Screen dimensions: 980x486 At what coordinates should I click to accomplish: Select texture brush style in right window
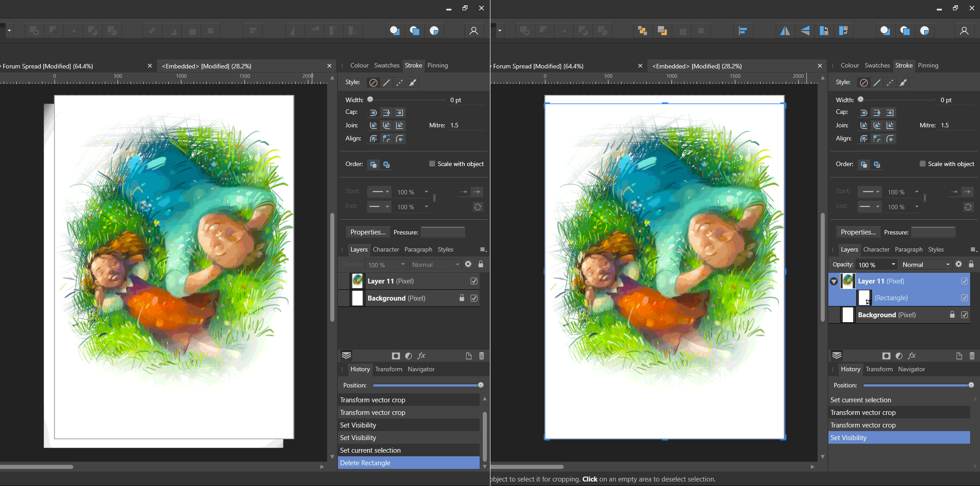pyautogui.click(x=903, y=83)
